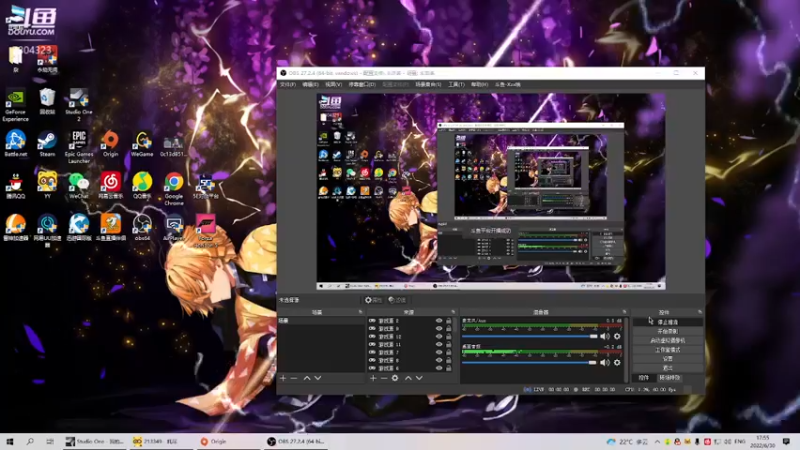Click the 开始录制 start recording button
The height and width of the screenshot is (450, 800).
click(667, 331)
